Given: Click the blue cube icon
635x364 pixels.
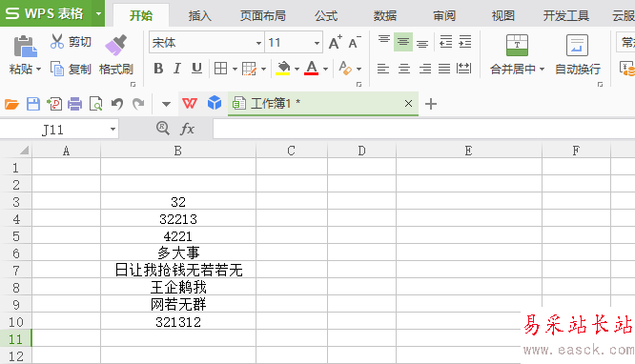Looking at the screenshot, I should pos(215,103).
